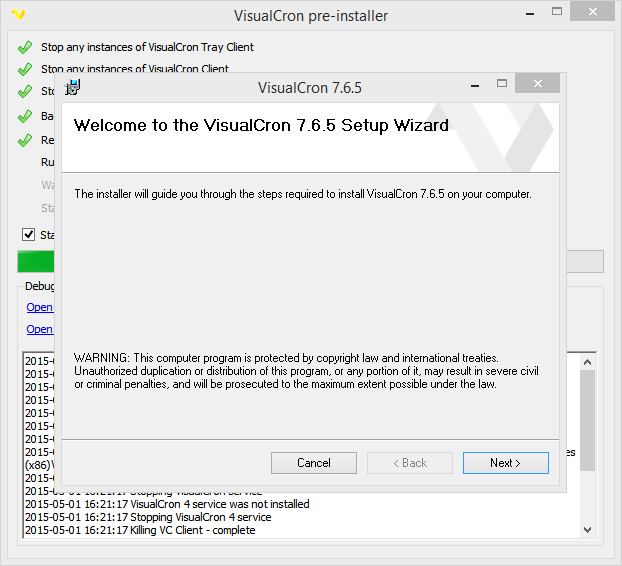Cancel the VisualCron 7.6.5 setup
622x566 pixels.
pos(313,463)
